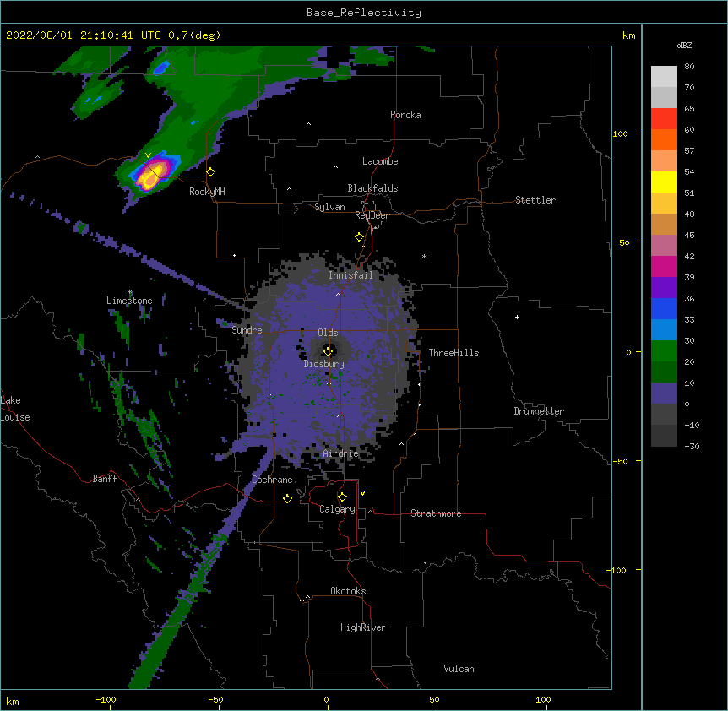Click the Innisfail city label

(x=350, y=275)
